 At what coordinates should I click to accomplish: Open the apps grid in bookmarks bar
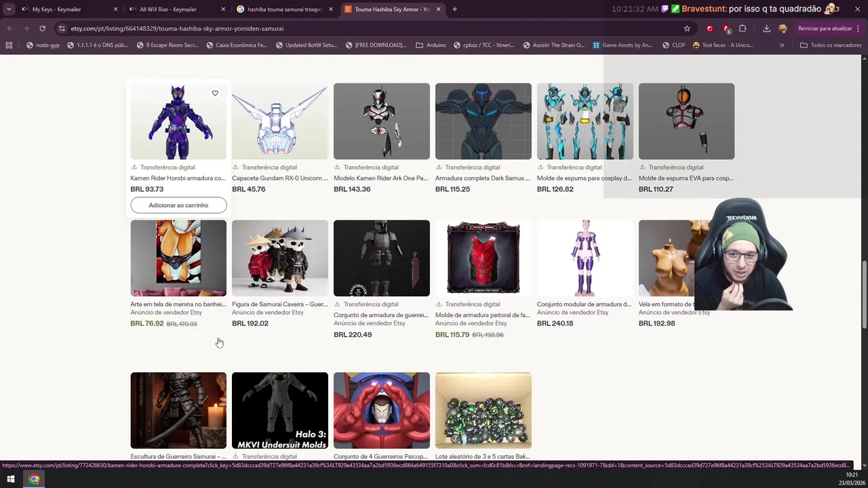(x=9, y=45)
